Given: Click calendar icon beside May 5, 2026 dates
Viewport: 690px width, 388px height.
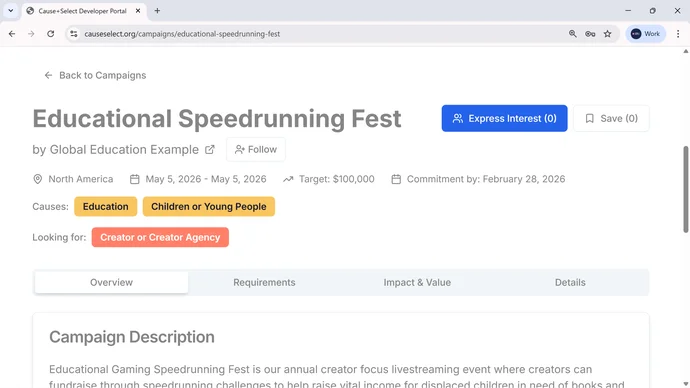Looking at the screenshot, I should (135, 179).
